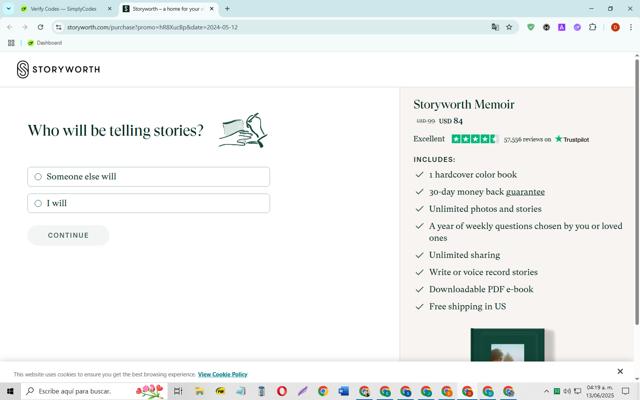Click the 'Unlimited sharing' text
The width and height of the screenshot is (640, 400).
click(x=464, y=255)
